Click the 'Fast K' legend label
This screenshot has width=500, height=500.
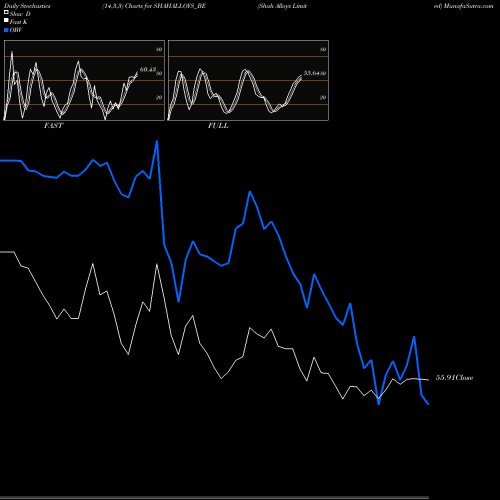tap(18, 22)
